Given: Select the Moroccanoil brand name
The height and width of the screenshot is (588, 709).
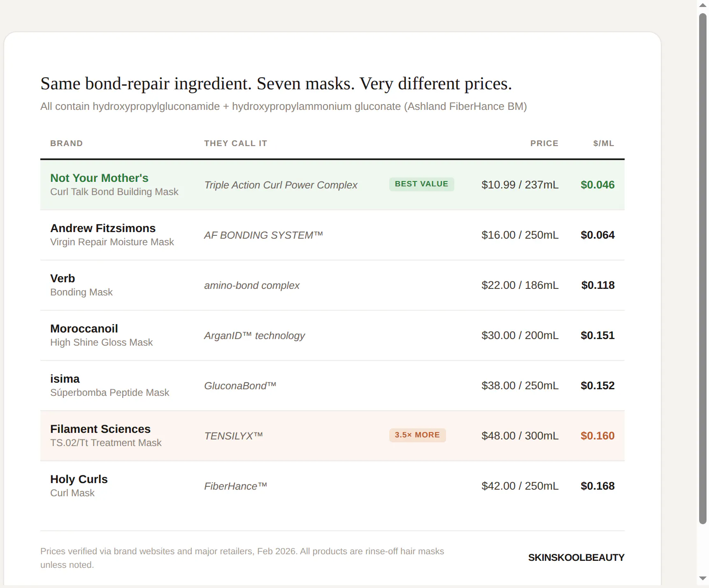Looking at the screenshot, I should pos(84,328).
